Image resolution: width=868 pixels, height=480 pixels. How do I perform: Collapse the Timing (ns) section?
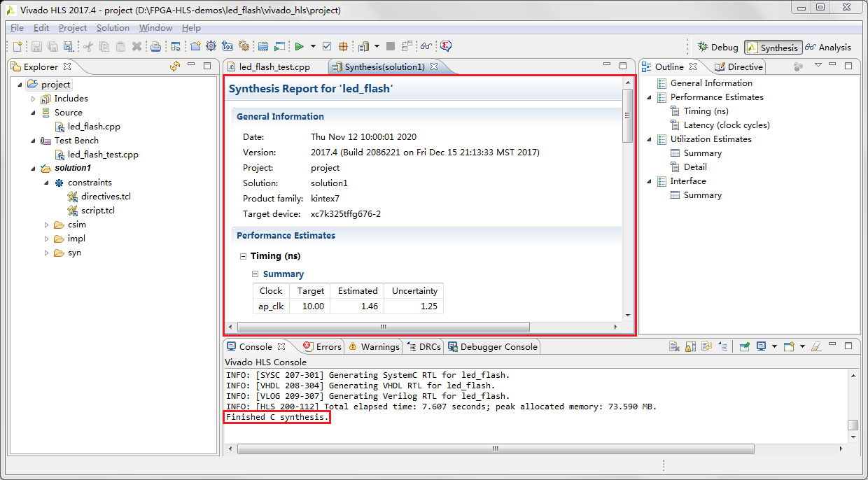point(243,256)
